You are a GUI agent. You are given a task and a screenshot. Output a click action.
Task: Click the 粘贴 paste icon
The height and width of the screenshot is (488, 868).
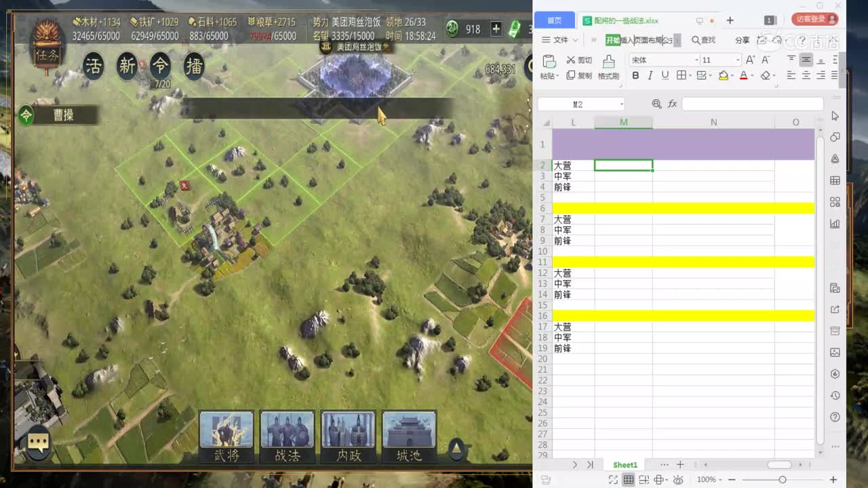point(549,62)
